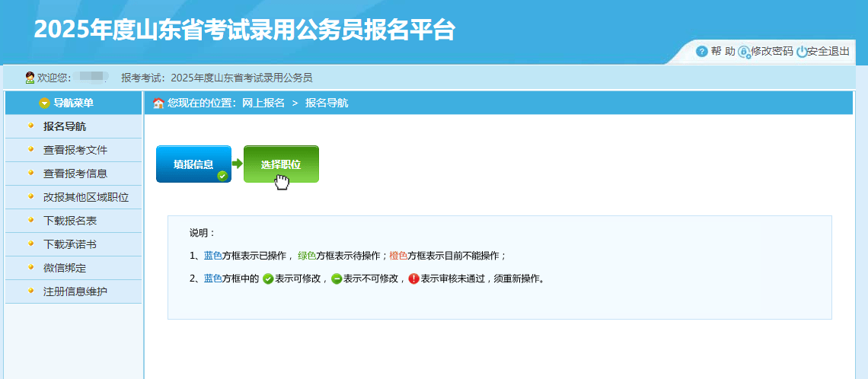Screen dimensions: 868x379
Task: Click the user avatar icon beside 欢迎您
Action: coord(30,78)
